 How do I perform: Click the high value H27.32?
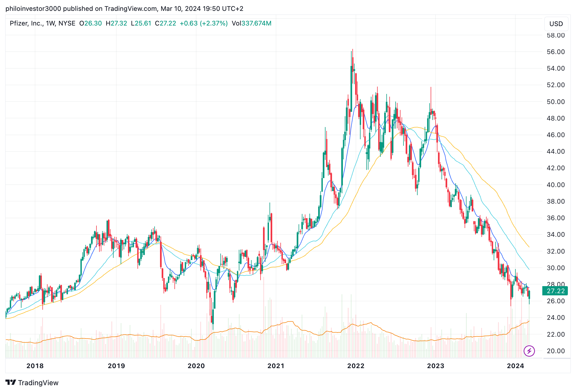point(116,23)
